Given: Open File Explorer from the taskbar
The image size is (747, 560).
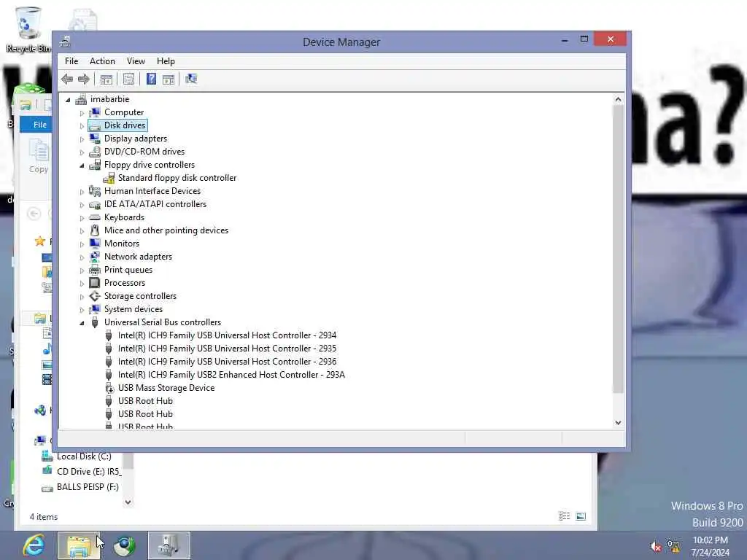Looking at the screenshot, I should [79, 545].
